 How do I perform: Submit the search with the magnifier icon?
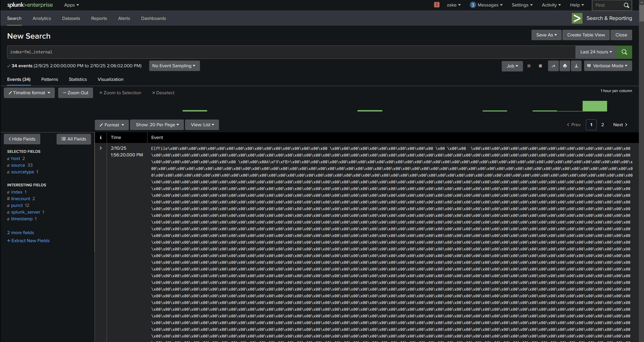pos(624,52)
